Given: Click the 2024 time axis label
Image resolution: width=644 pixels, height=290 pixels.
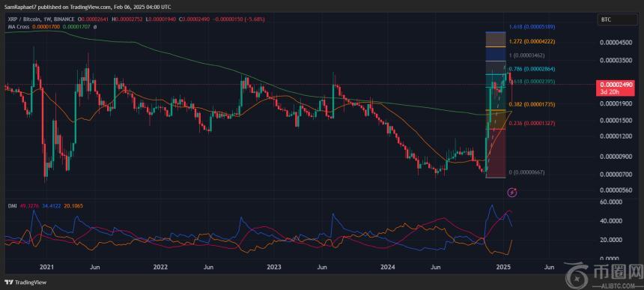Looking at the screenshot, I should (x=388, y=267).
